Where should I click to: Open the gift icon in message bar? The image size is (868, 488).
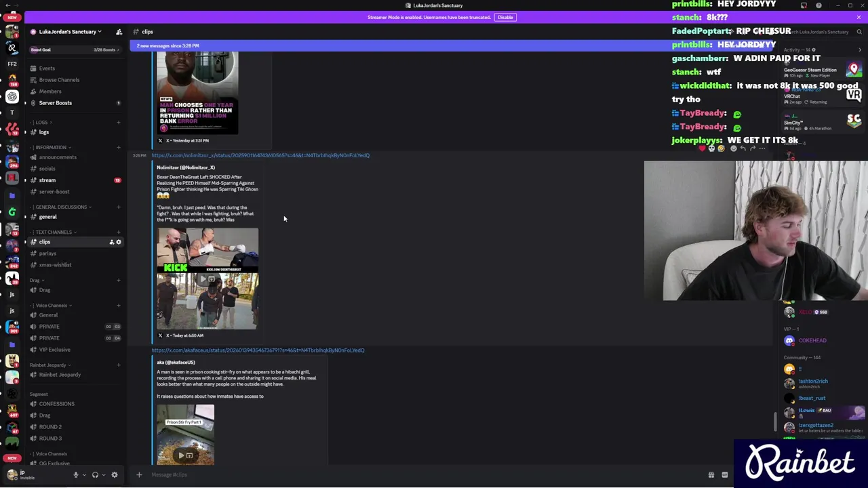(x=711, y=474)
